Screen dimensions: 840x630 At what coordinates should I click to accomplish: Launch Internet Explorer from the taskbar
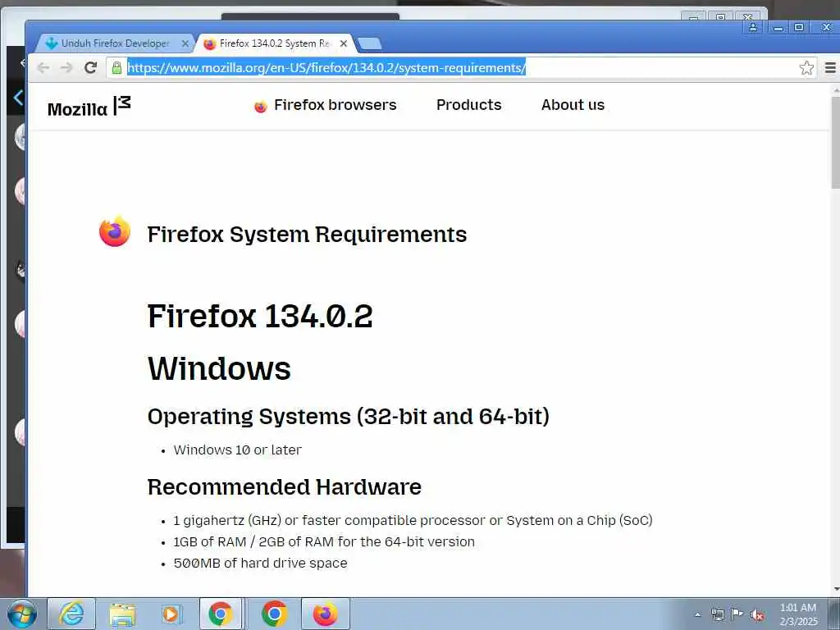(71, 614)
